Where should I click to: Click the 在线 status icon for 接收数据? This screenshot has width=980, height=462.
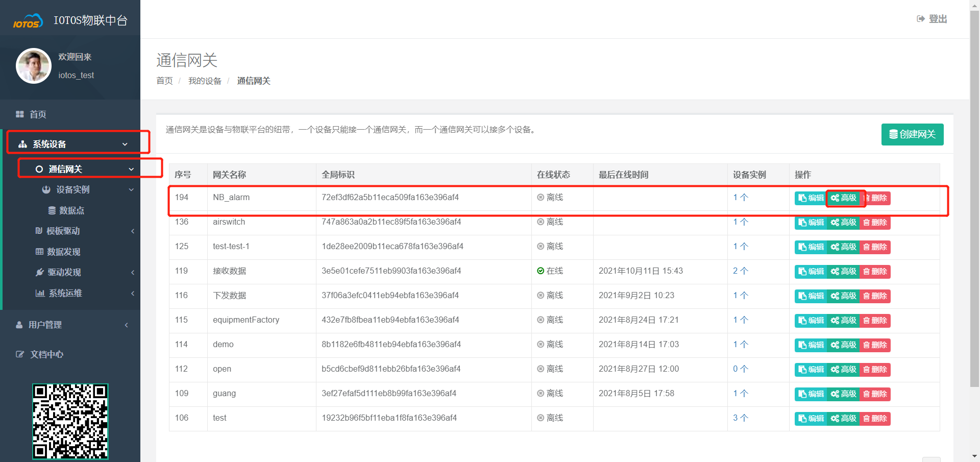tap(541, 271)
